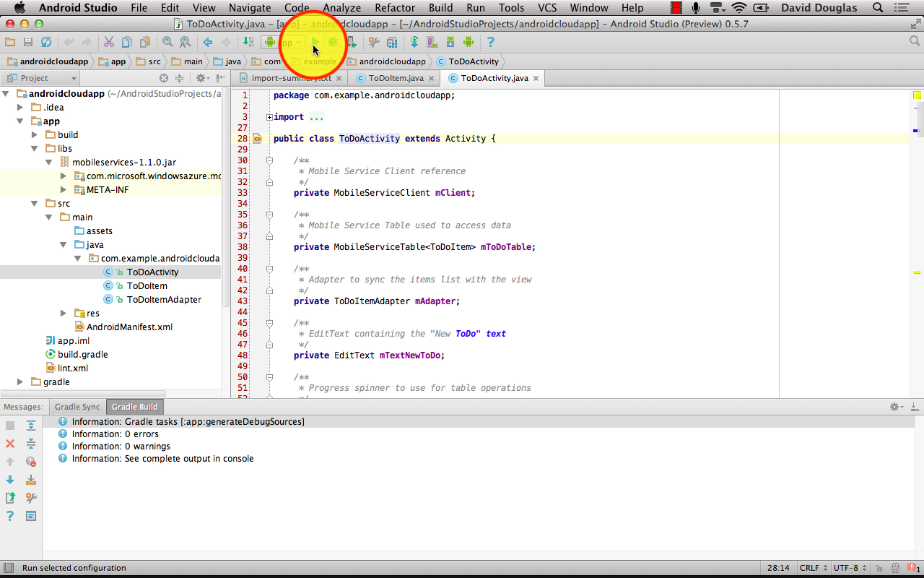Viewport: 924px width, 578px height.
Task: Toggle tool window buttons in bottom-left corner
Action: point(8,568)
